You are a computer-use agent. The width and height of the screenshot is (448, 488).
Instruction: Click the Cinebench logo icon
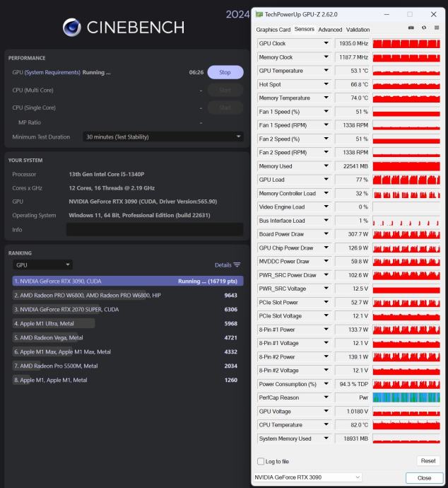click(x=72, y=28)
